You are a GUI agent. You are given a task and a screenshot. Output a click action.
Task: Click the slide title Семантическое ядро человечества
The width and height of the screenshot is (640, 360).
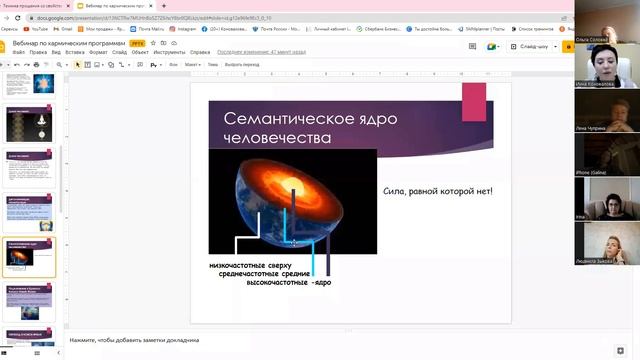coord(310,128)
